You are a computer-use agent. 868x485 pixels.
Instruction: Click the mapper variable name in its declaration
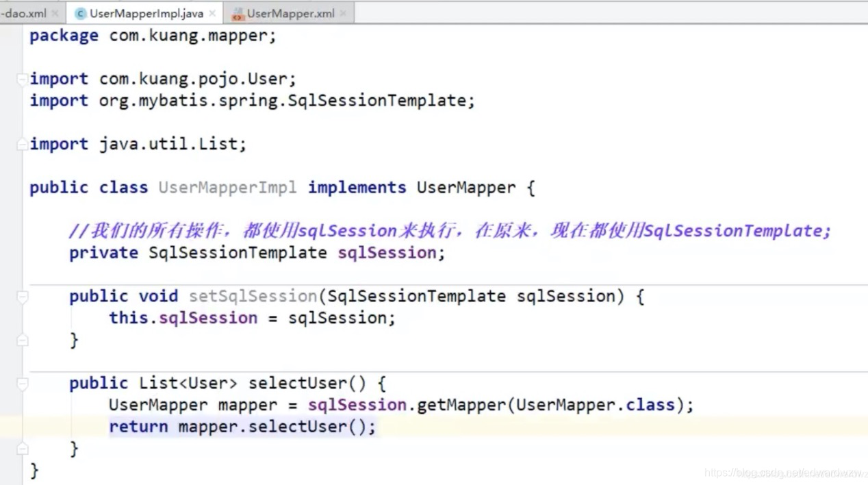pos(247,406)
